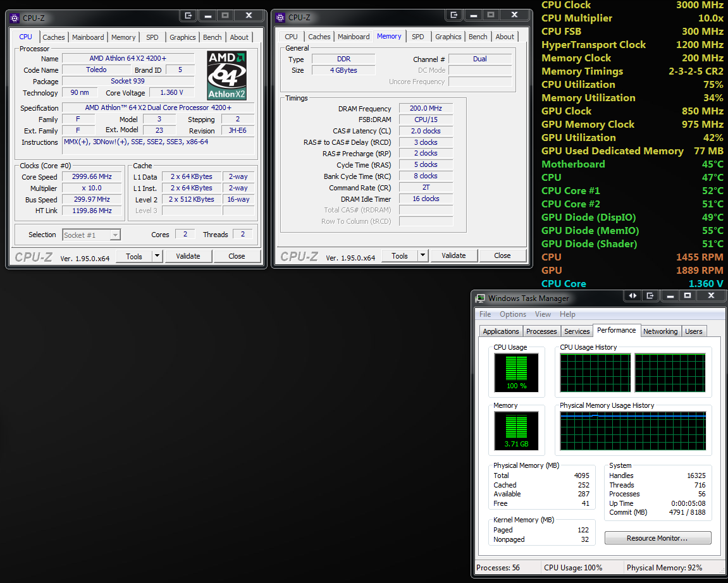The width and height of the screenshot is (728, 583).
Task: Click Close button in Memory CPU-Z window footer
Action: 502,255
